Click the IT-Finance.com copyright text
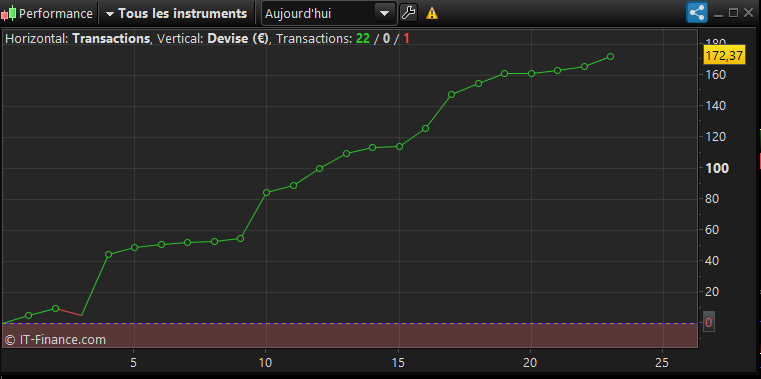 point(55,340)
